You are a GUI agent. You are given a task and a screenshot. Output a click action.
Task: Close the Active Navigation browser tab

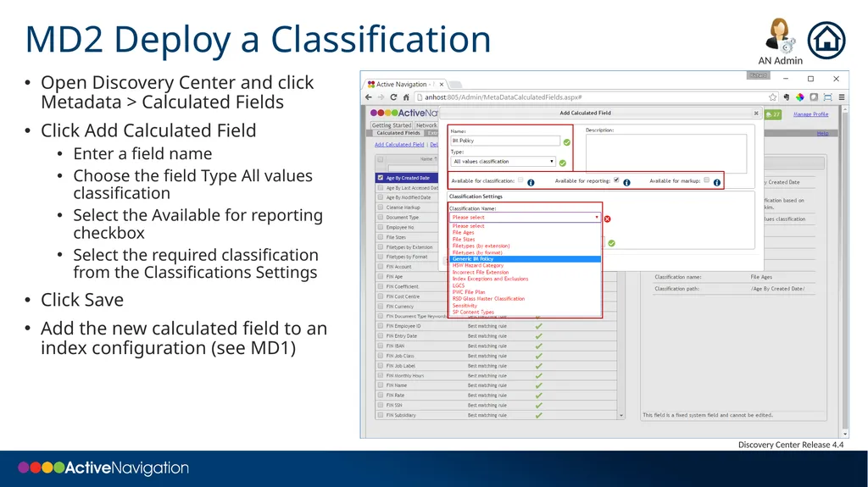pos(441,85)
